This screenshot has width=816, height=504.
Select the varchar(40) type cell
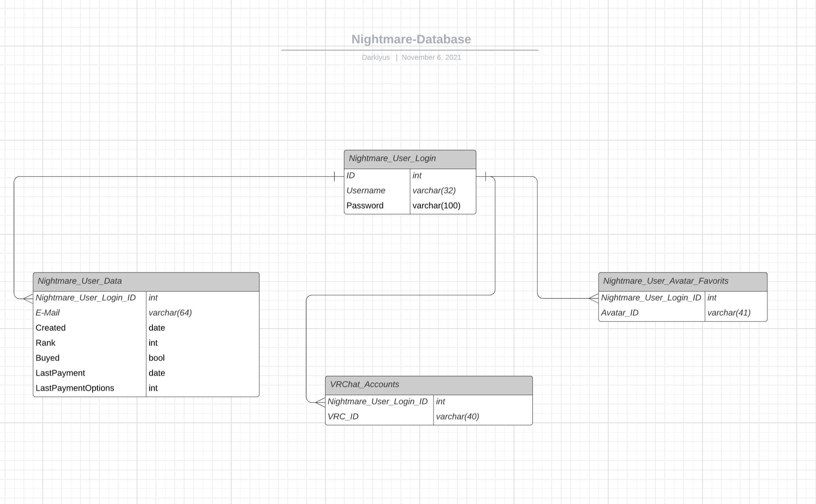[x=483, y=417]
